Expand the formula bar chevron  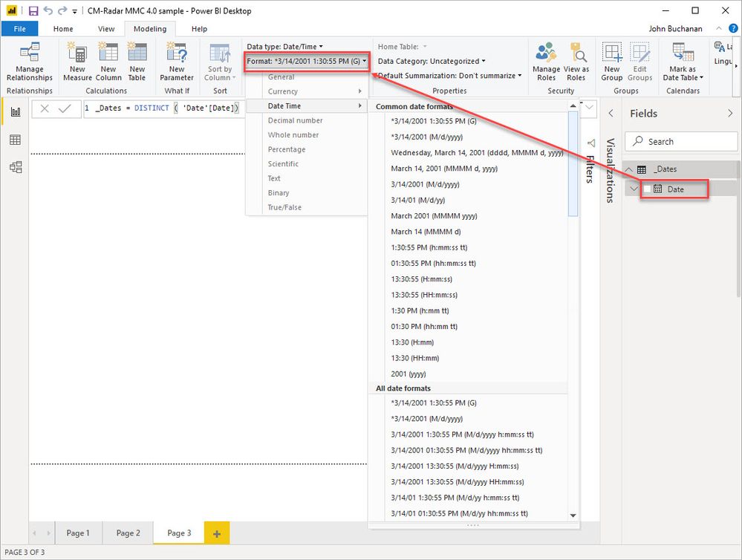click(589, 108)
